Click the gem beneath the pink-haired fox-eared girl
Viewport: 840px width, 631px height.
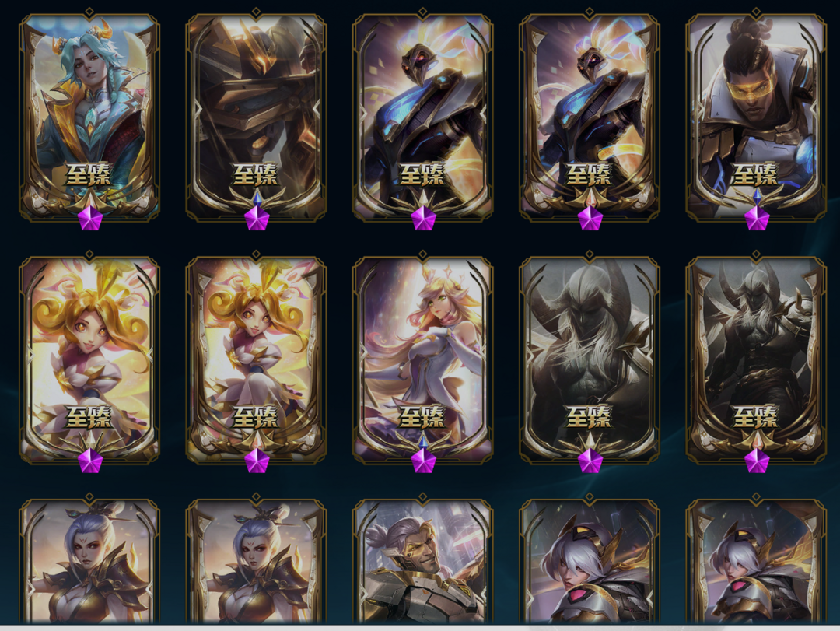coord(423,461)
